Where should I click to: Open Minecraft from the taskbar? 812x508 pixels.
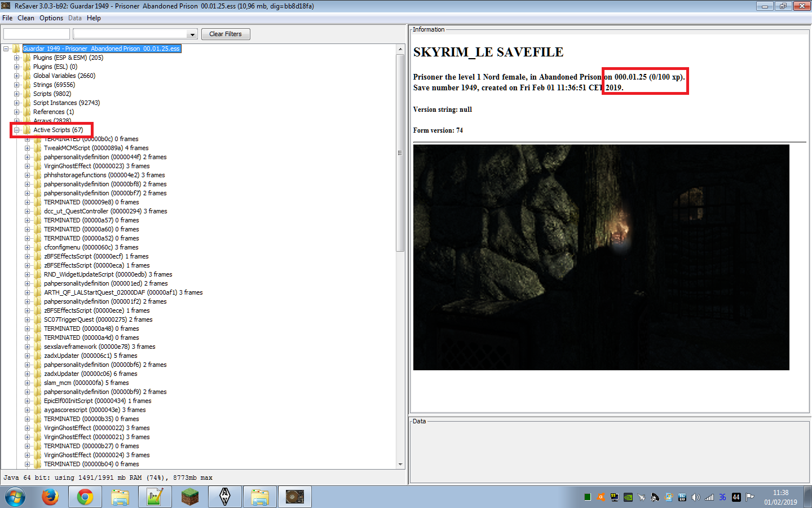189,497
